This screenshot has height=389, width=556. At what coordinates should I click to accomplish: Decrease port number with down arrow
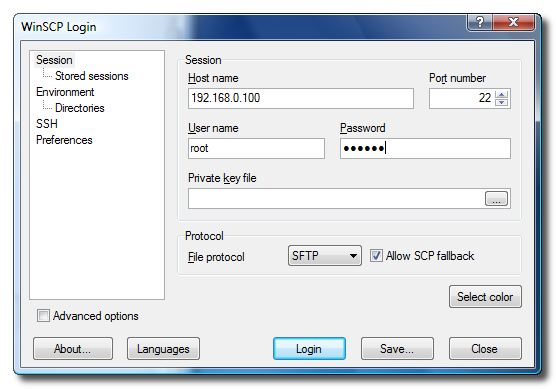pos(502,102)
